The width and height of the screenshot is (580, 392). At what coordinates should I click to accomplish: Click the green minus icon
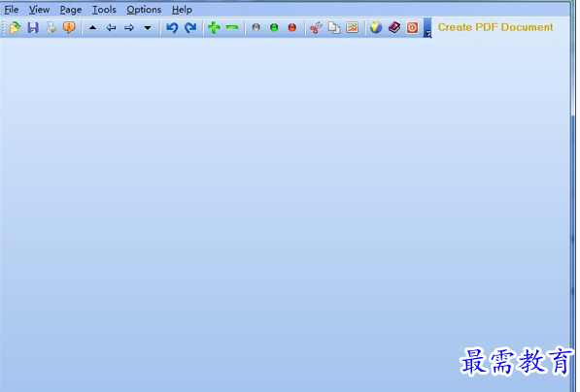[232, 27]
